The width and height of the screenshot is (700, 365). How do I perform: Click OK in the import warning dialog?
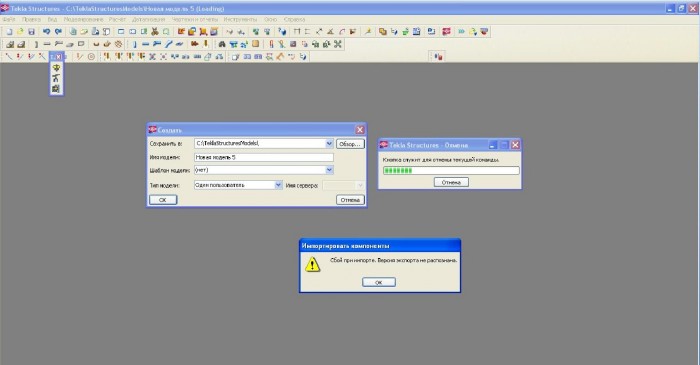point(379,282)
